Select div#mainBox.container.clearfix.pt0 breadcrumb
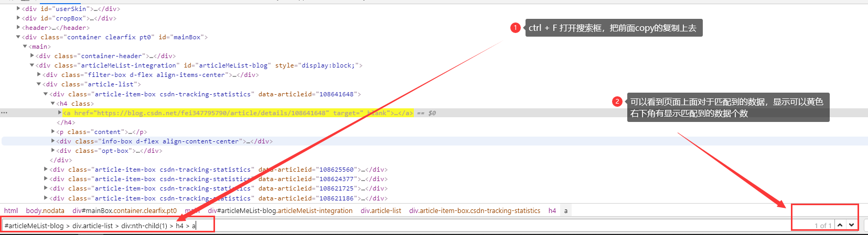 click(x=125, y=211)
